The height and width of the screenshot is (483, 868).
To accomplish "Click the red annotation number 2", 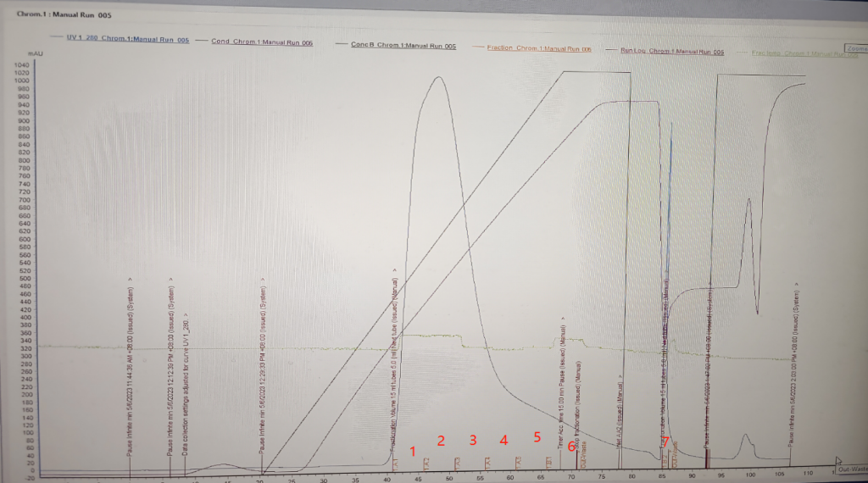I will (441, 440).
